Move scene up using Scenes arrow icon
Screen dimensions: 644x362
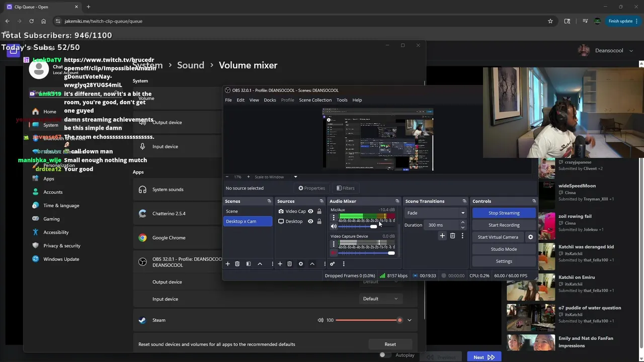[260, 264]
